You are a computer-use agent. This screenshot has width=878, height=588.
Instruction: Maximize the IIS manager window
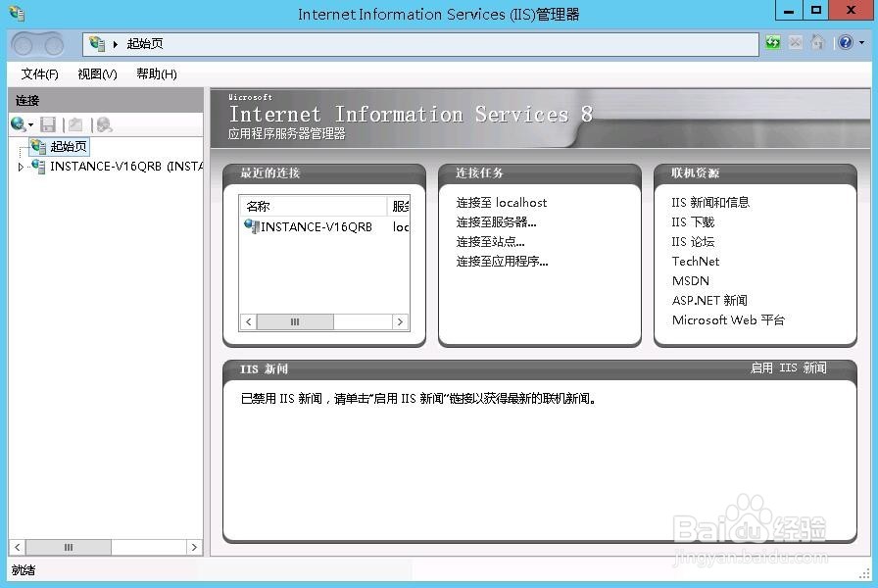(x=816, y=10)
